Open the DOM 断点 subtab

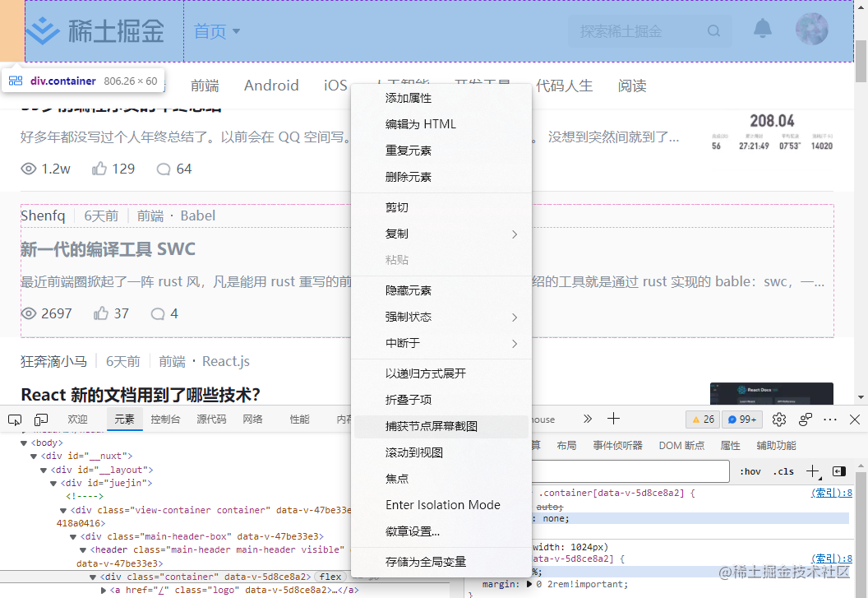[681, 446]
